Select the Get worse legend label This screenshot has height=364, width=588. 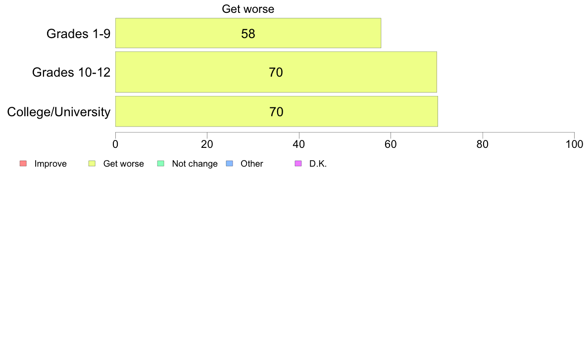(x=123, y=164)
